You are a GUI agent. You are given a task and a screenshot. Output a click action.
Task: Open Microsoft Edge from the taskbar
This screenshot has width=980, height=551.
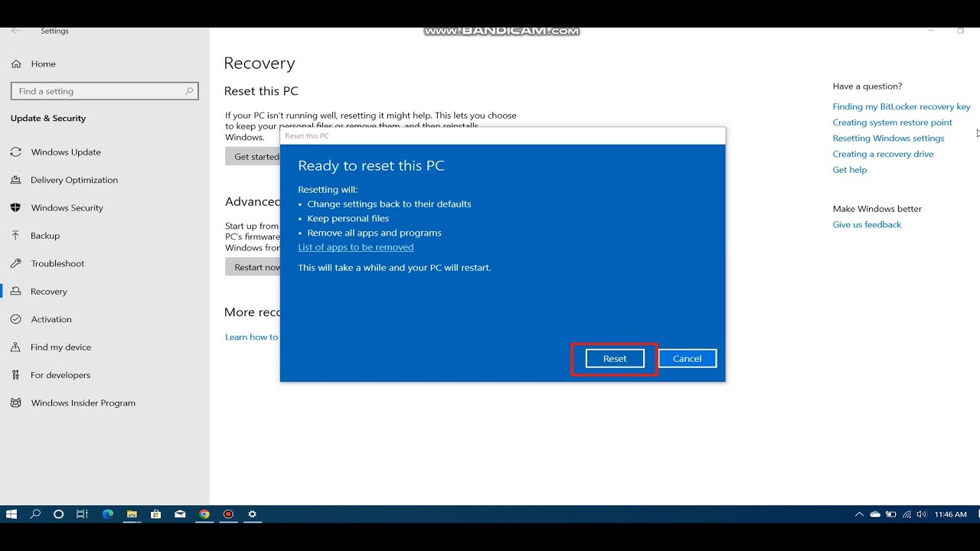108,514
